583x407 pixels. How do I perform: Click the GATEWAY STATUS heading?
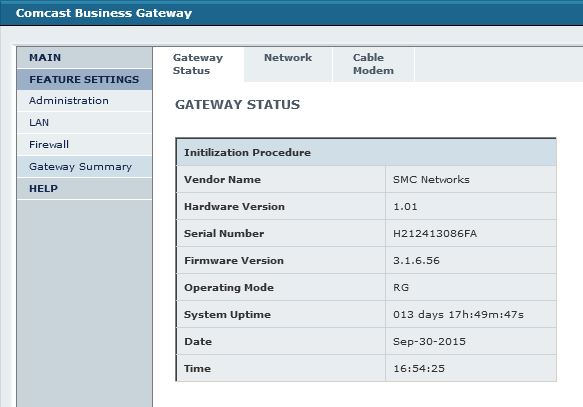238,105
